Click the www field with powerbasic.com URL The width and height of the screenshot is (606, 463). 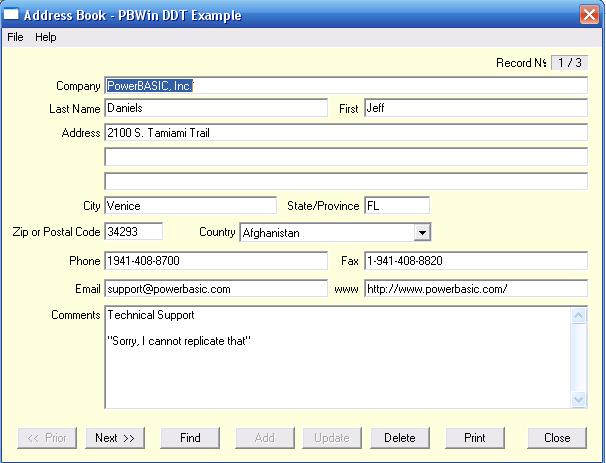pyautogui.click(x=476, y=289)
